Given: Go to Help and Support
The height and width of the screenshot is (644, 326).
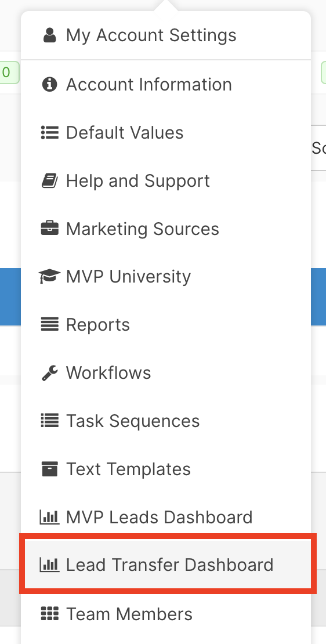Looking at the screenshot, I should click(166, 180).
